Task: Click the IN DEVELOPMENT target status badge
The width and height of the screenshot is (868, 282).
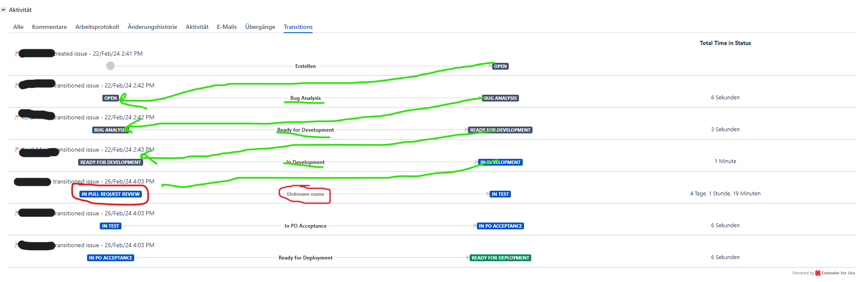Action: pos(500,162)
